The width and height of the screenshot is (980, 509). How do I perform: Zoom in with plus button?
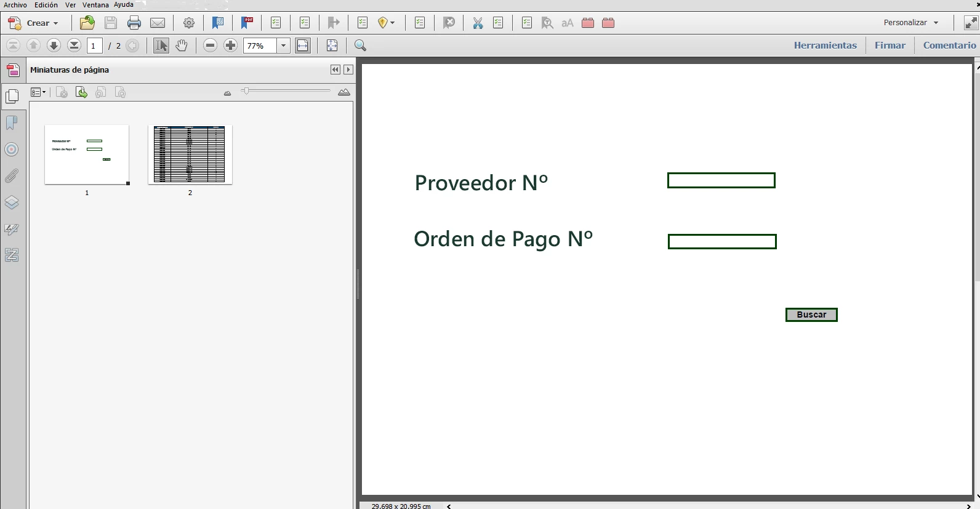click(231, 45)
